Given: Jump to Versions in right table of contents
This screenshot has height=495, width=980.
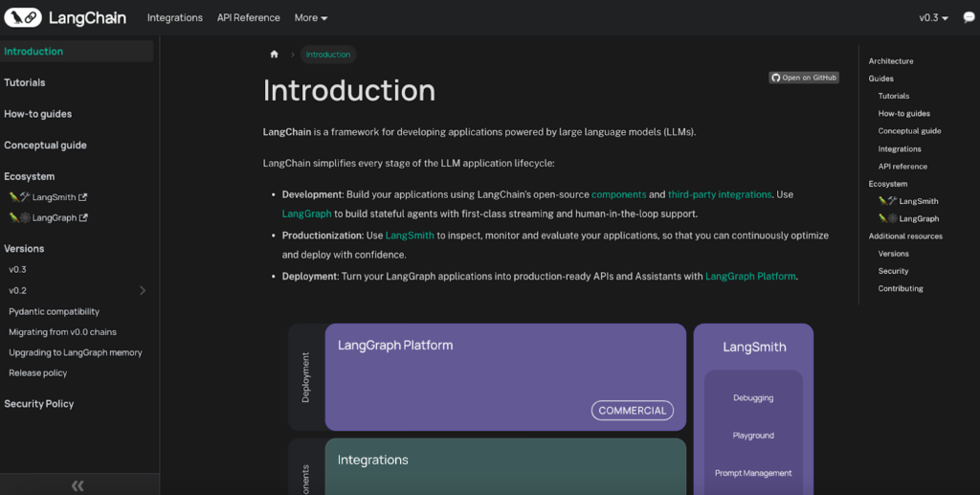Looking at the screenshot, I should [x=893, y=254].
